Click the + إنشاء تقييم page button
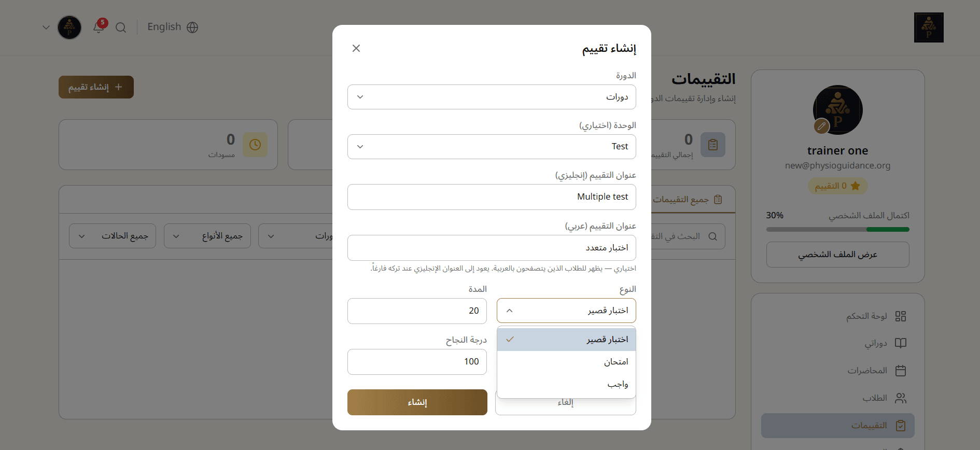 click(x=96, y=87)
